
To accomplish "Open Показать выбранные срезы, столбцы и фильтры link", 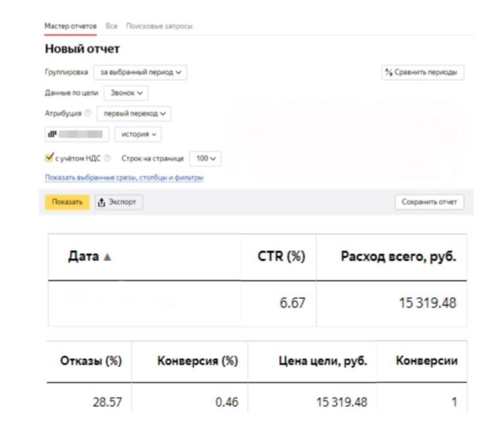I will pos(124,177).
